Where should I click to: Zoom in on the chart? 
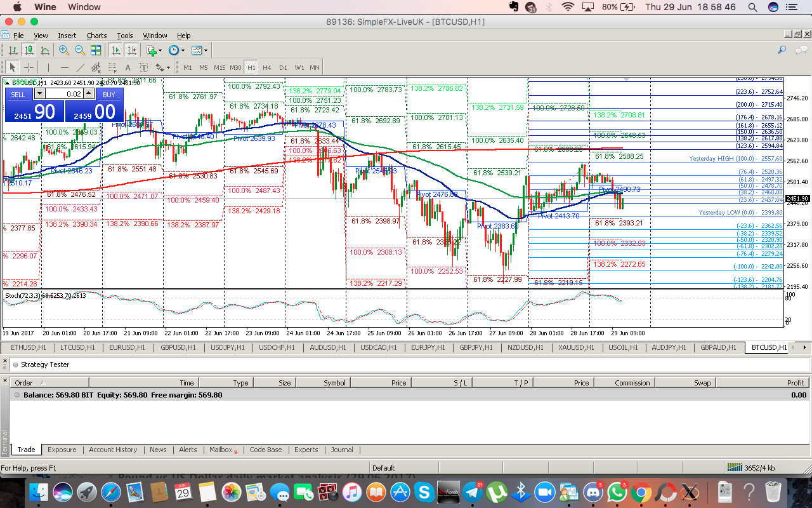coord(64,50)
